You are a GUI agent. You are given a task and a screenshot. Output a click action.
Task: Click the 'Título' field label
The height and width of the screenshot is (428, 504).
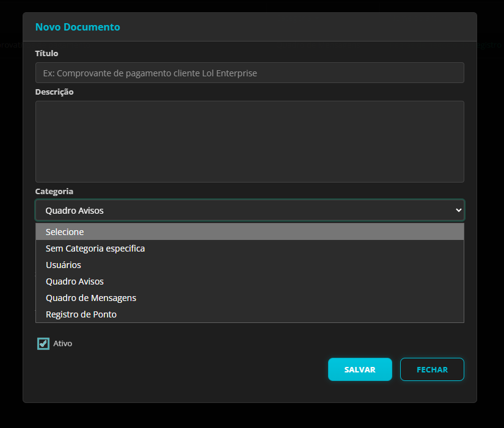tap(46, 54)
